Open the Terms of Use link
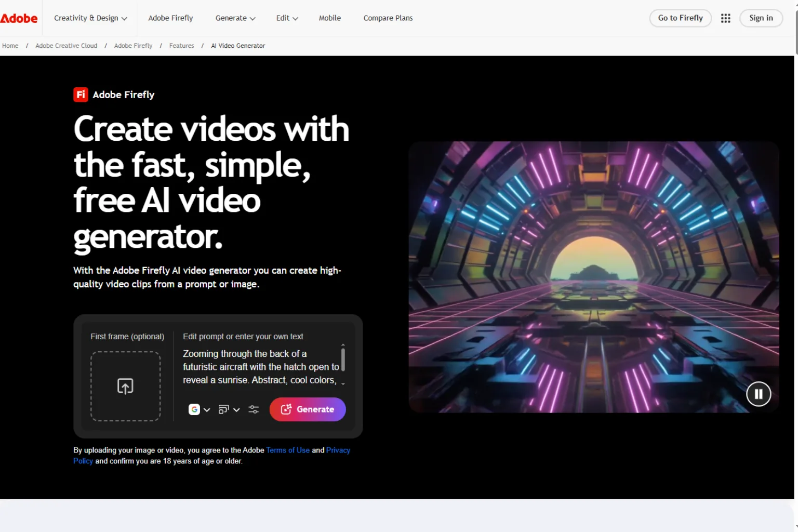The width and height of the screenshot is (798, 532). tap(288, 450)
